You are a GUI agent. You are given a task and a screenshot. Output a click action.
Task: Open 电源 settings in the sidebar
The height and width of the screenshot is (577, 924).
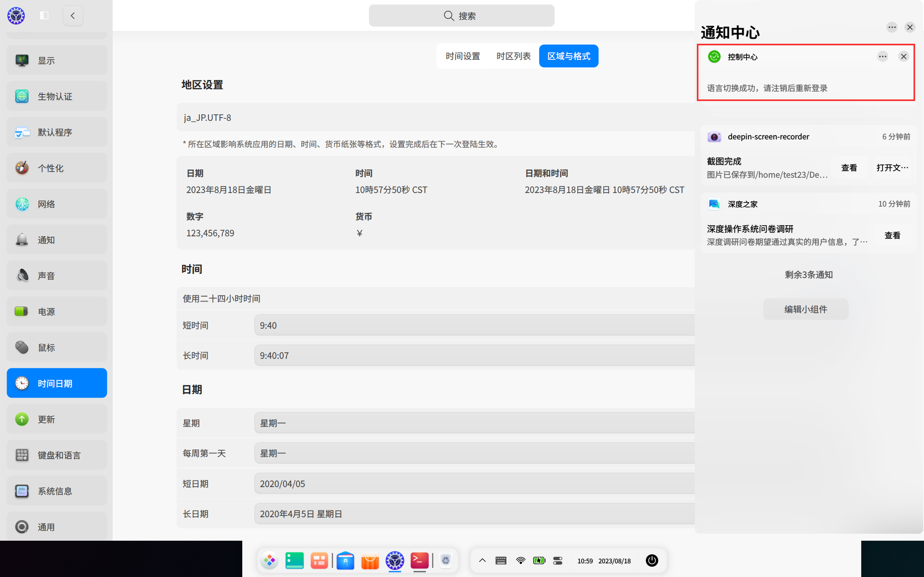(x=57, y=311)
